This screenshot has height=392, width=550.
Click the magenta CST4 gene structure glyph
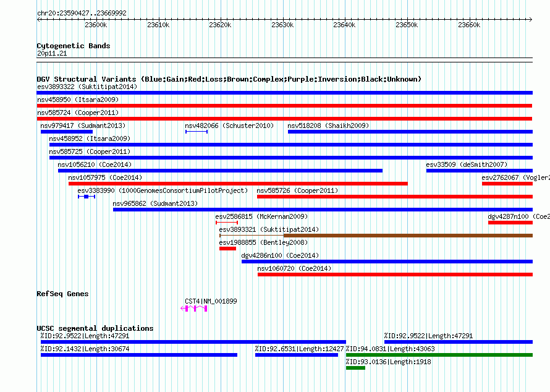click(194, 309)
